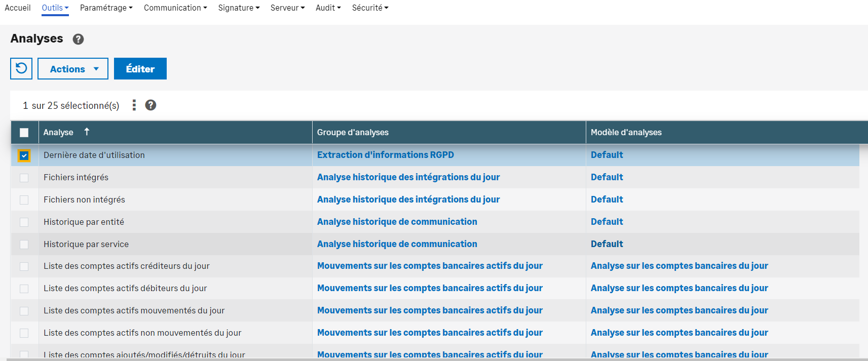Viewport: 868px width, 361px height.
Task: Open Analyse historique de communication for Historique par service
Action: (x=397, y=244)
